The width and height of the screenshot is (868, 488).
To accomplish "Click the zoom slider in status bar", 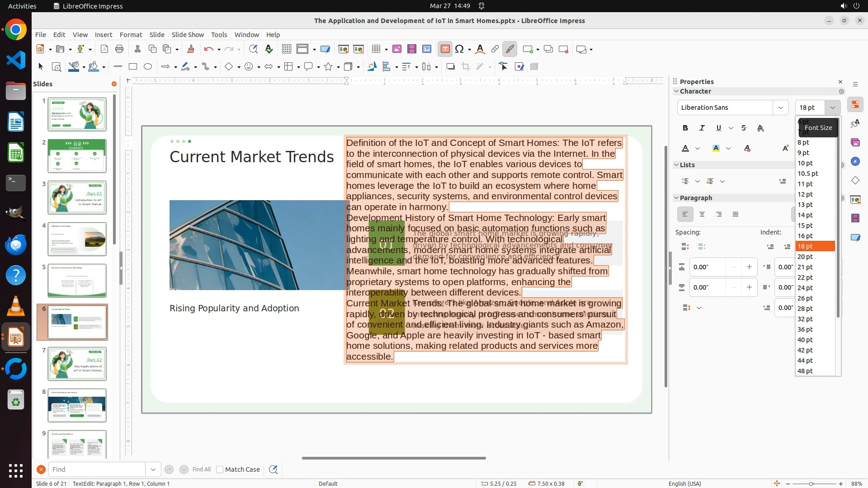I will click(x=811, y=484).
